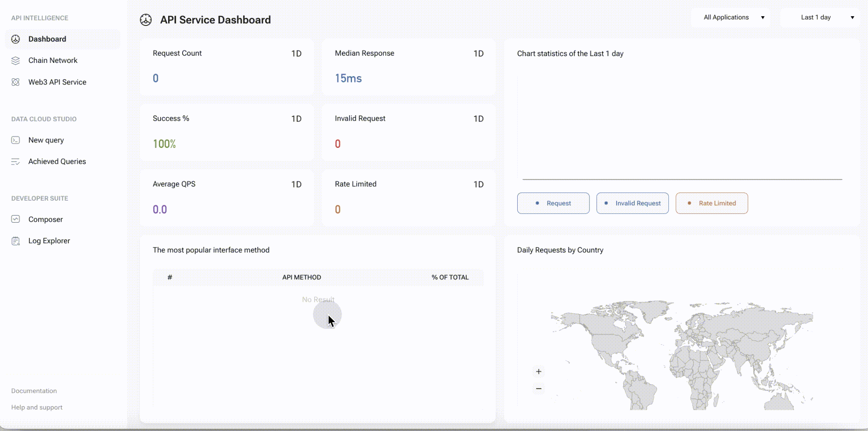Viewport: 868px width, 431px height.
Task: Click the Web3 API Service icon
Action: [x=16, y=82]
